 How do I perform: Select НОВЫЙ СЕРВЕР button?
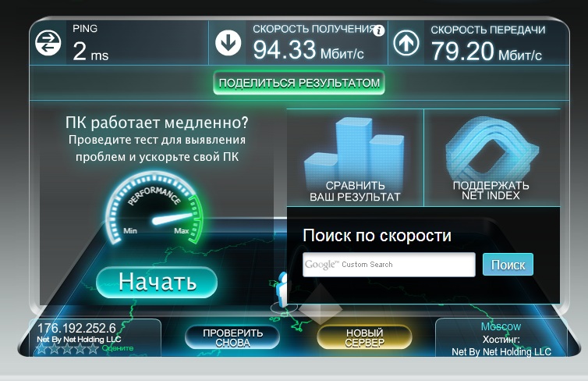[x=364, y=337]
